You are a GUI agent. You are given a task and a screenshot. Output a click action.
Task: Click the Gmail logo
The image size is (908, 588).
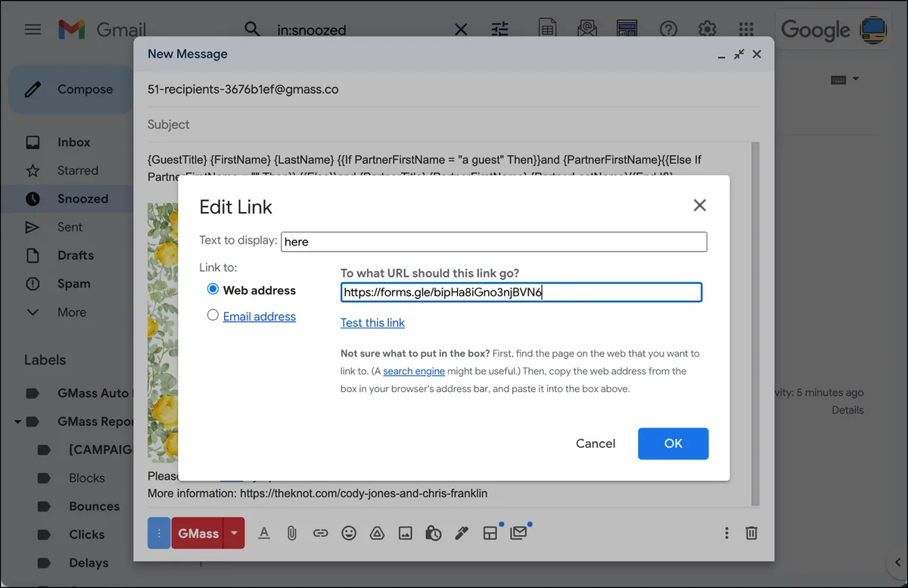[x=102, y=30]
